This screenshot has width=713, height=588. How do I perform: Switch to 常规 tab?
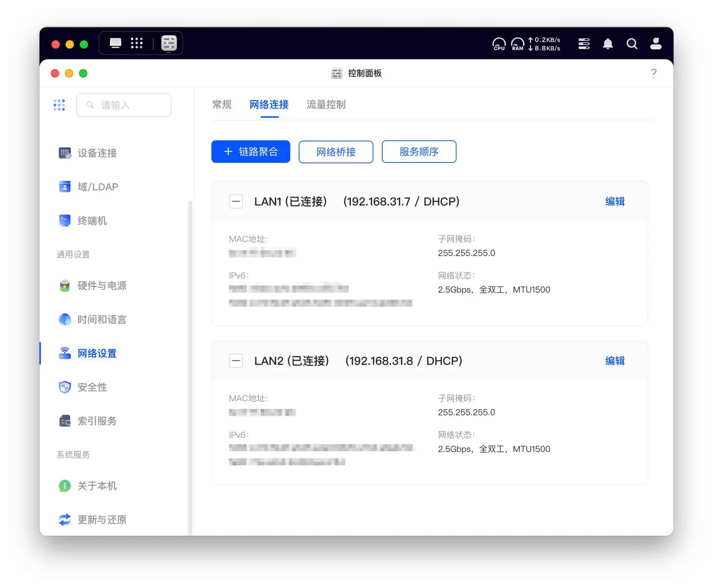pos(222,105)
